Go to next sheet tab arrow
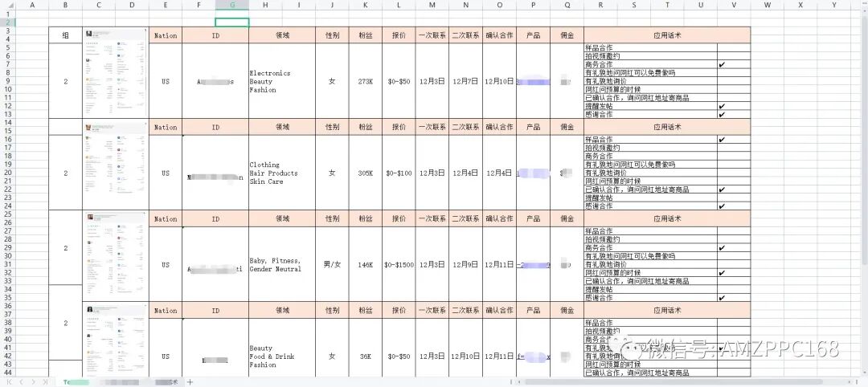Viewport: 868px width, 387px height. pos(33,382)
